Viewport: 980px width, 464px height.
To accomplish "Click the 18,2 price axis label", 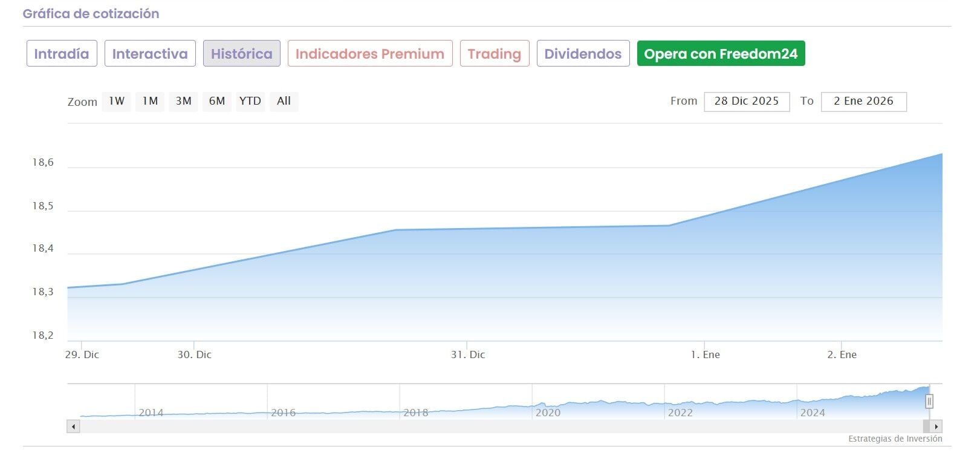I will point(43,335).
